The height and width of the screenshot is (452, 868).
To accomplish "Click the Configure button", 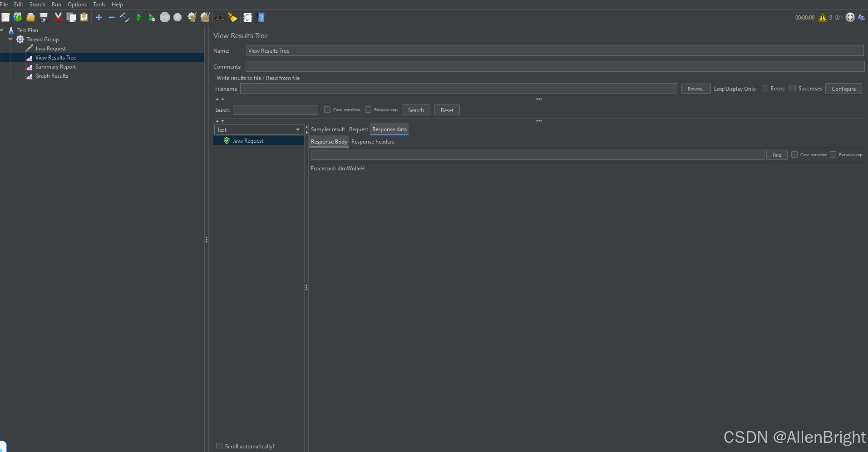I will pyautogui.click(x=843, y=89).
